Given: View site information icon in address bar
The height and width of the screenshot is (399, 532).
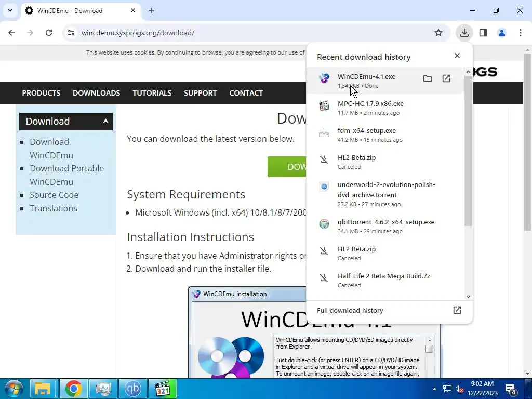Looking at the screenshot, I should pos(71,33).
